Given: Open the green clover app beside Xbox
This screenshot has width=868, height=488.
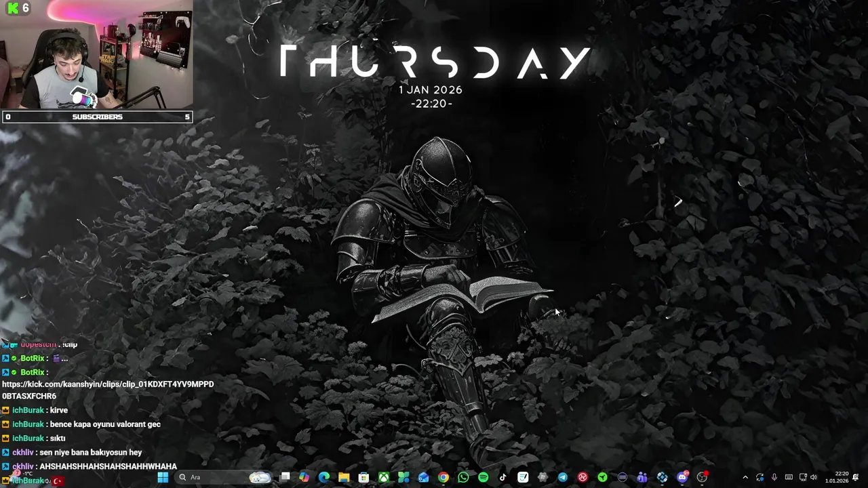Looking at the screenshot, I should point(403,477).
